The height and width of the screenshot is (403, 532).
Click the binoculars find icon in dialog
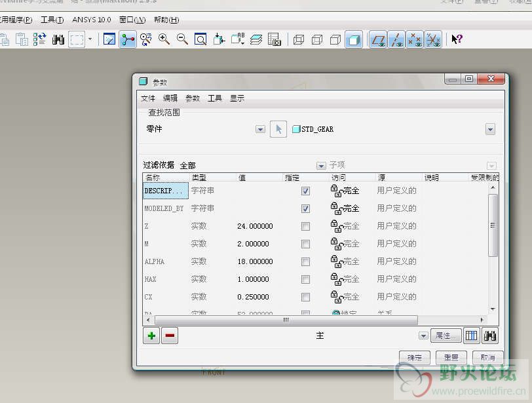click(489, 336)
